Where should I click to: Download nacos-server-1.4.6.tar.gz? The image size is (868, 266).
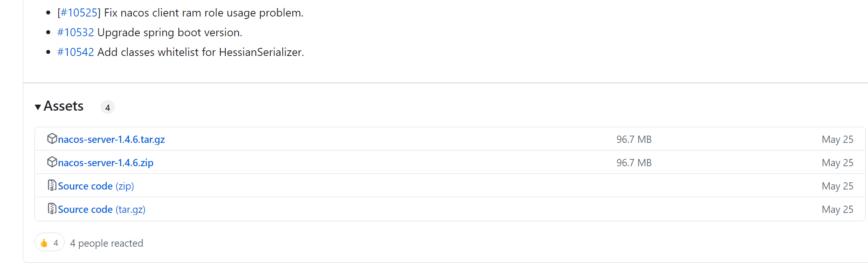tap(111, 140)
